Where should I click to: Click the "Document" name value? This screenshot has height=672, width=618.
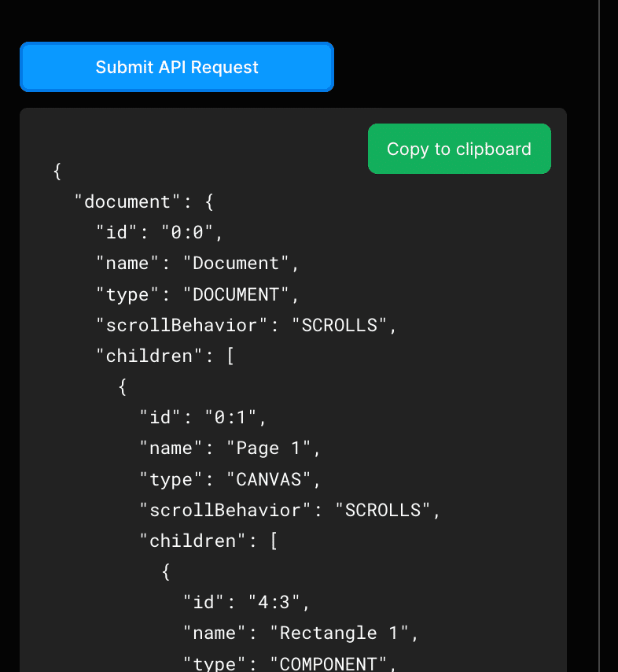coord(239,264)
